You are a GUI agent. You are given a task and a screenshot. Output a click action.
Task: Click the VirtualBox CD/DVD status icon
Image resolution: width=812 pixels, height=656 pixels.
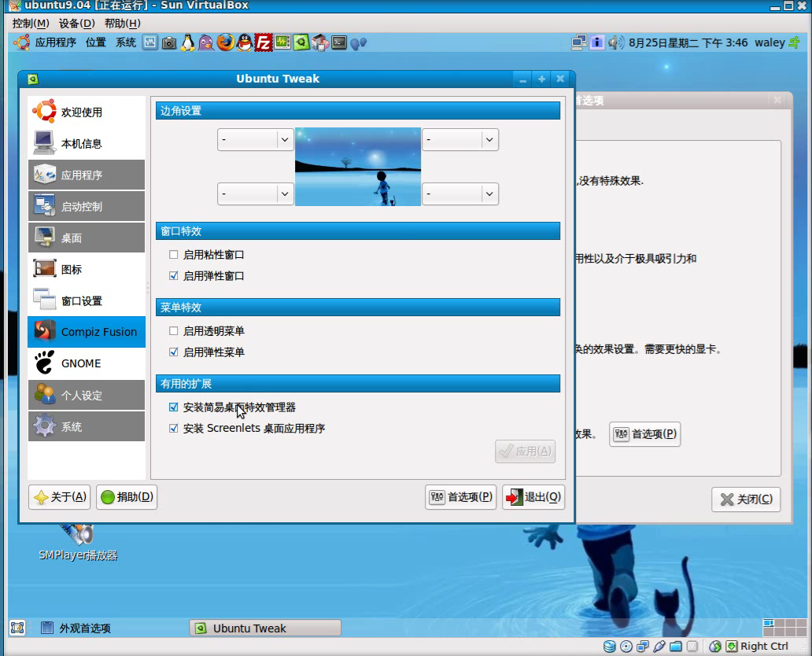coord(626,646)
